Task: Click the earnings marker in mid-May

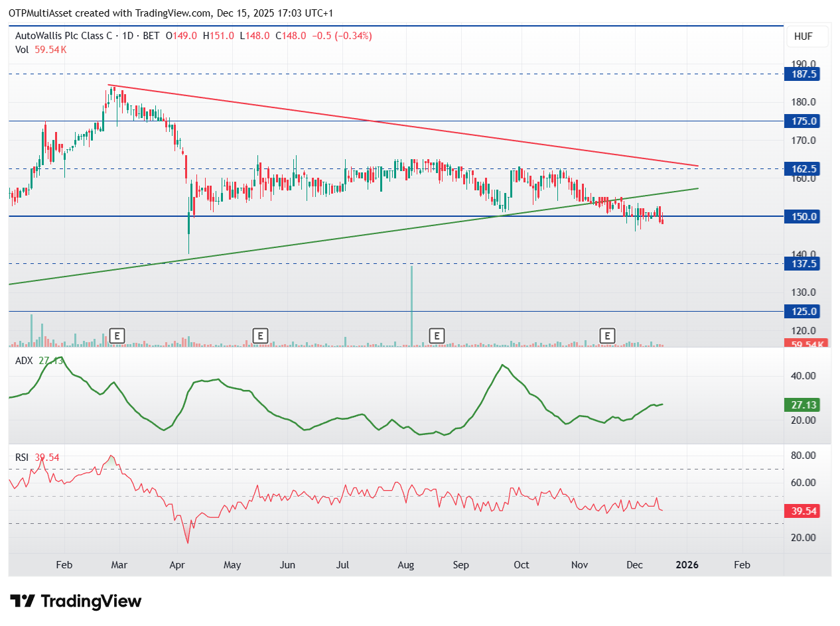Action: pyautogui.click(x=260, y=336)
